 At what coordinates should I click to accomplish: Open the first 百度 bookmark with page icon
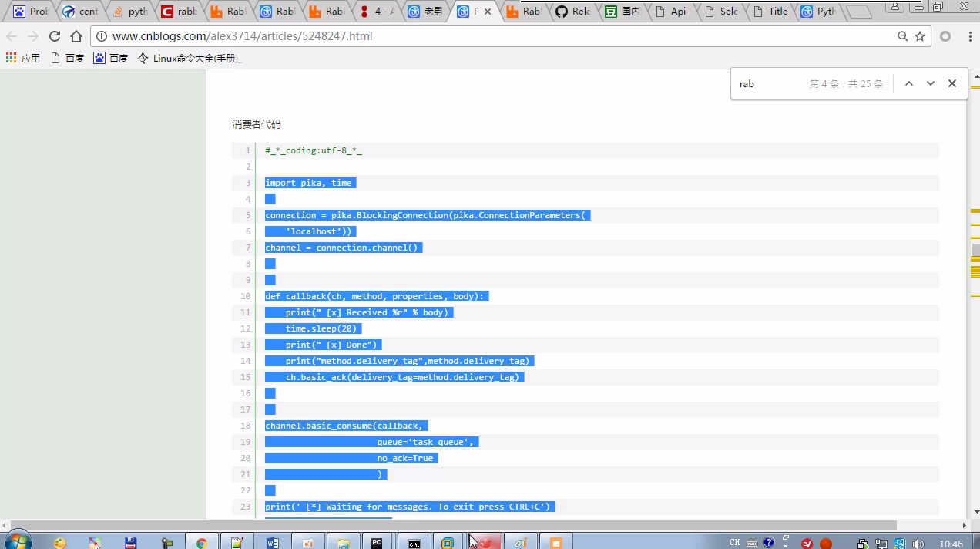[x=67, y=58]
